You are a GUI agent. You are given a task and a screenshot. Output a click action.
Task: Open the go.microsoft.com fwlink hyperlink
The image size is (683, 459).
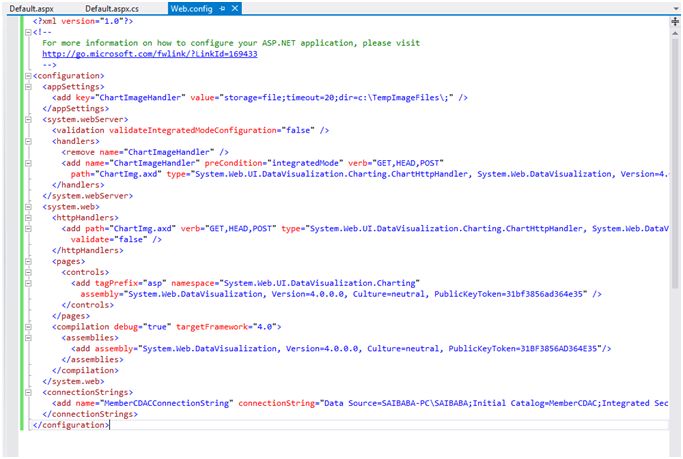tap(150, 54)
